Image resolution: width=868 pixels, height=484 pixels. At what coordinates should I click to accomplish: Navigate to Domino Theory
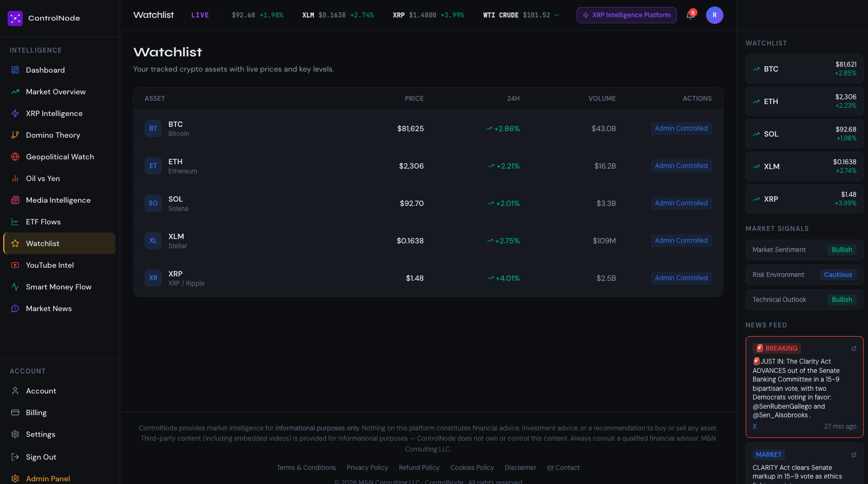(60, 135)
